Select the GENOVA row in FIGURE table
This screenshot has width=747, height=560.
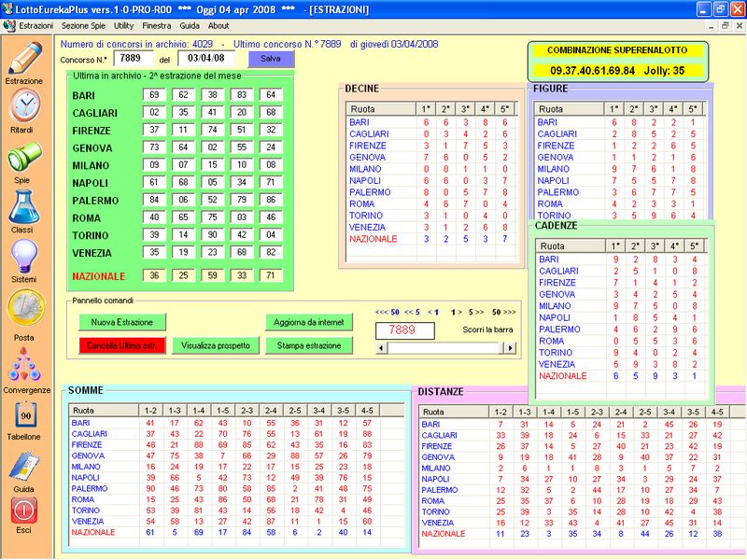coord(618,158)
